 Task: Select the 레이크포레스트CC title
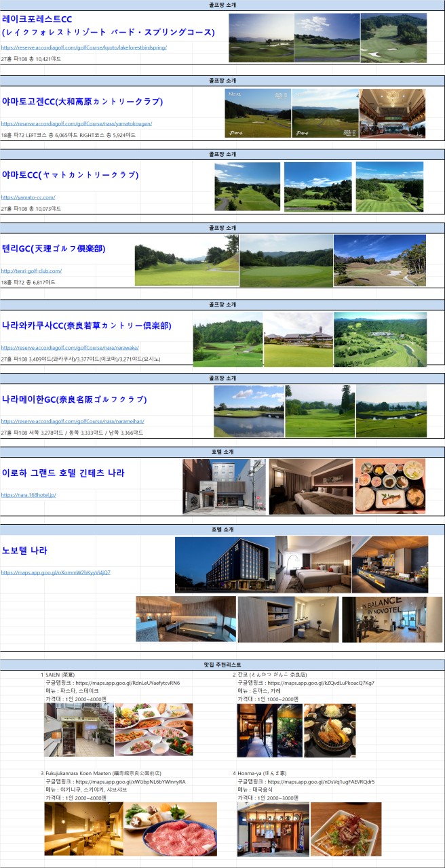coord(109,25)
